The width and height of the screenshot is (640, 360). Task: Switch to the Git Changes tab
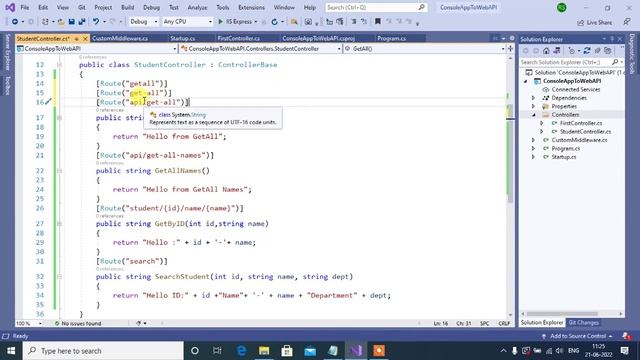[583, 322]
